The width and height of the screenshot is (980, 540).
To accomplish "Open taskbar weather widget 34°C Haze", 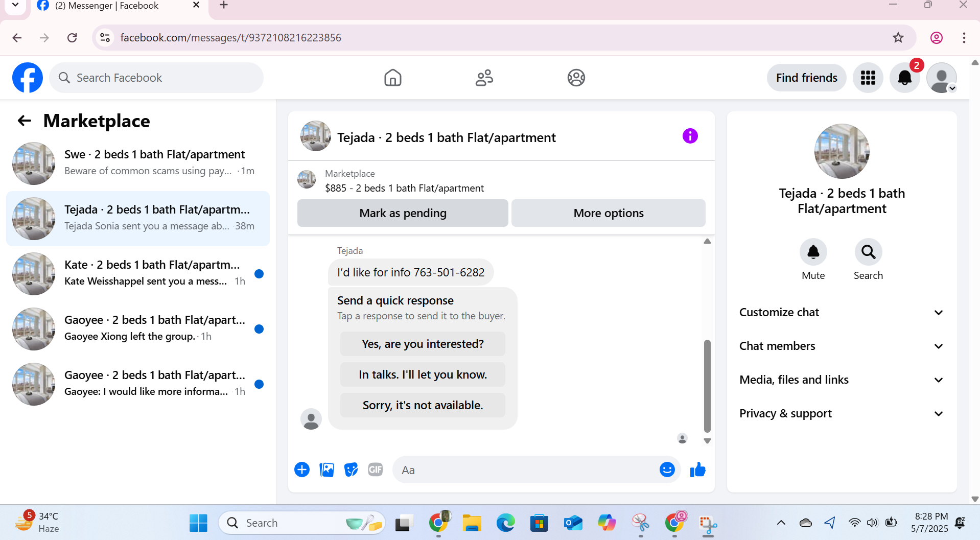I will (x=37, y=522).
